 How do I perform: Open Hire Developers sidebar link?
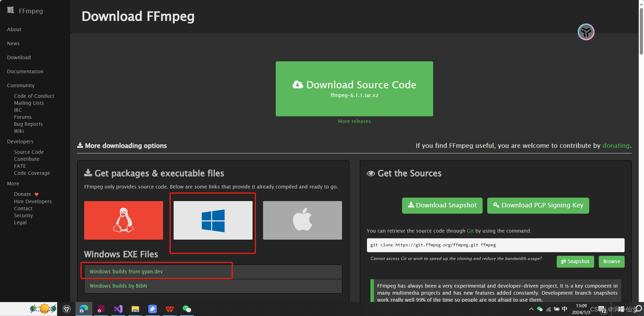(x=33, y=201)
